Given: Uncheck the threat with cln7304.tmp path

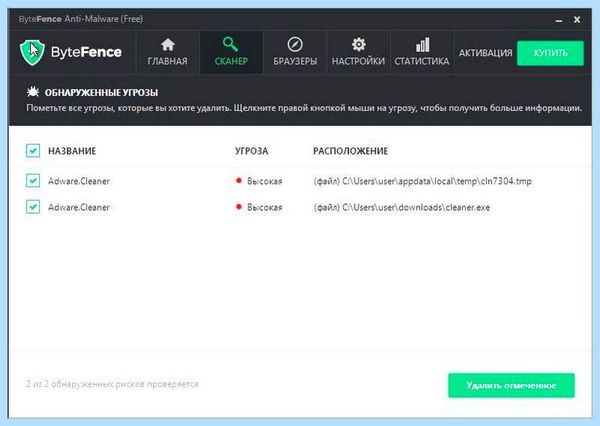Looking at the screenshot, I should pyautogui.click(x=33, y=180).
